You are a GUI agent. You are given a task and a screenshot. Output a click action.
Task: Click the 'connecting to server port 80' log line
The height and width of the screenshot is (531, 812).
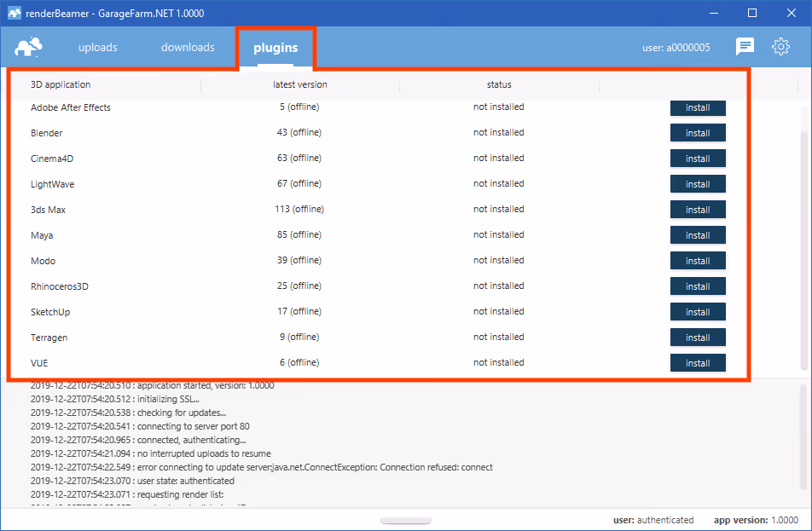pyautogui.click(x=140, y=426)
